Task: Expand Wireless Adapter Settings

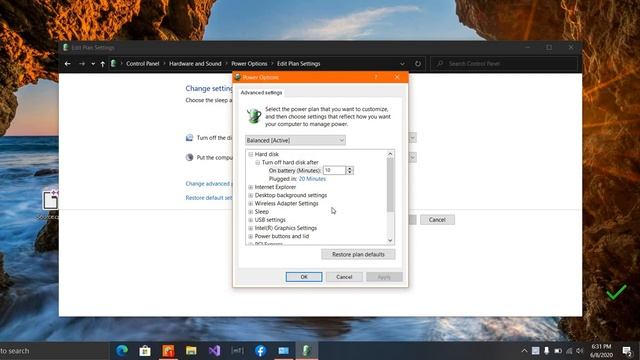Action: coord(251,203)
